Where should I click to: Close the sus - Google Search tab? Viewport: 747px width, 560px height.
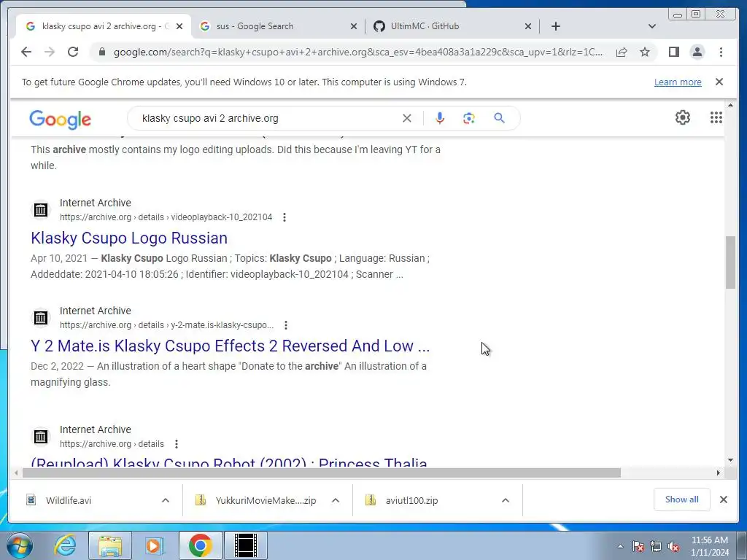pos(354,27)
